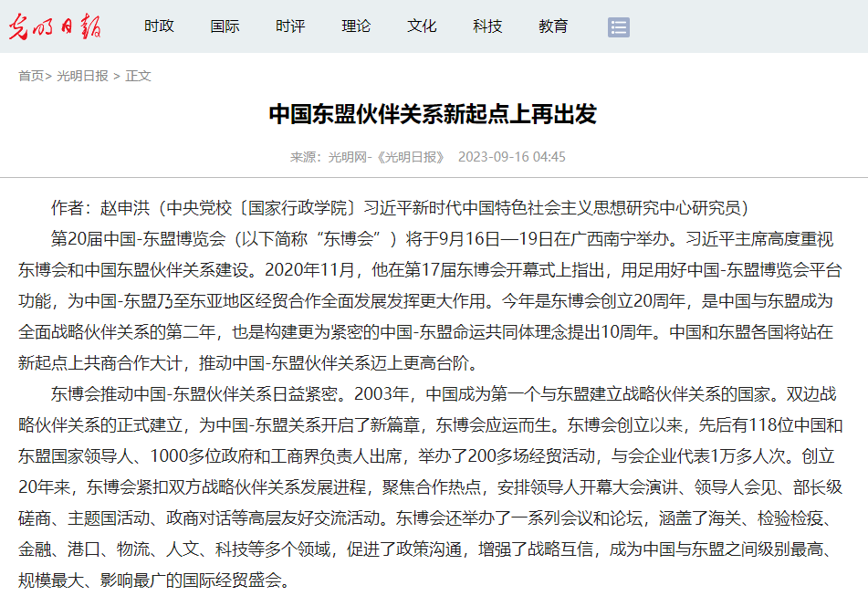Click the line starting 功能，为中国-东盟乃至东亚地区
Viewport: 868px width, 596px height.
425,301
